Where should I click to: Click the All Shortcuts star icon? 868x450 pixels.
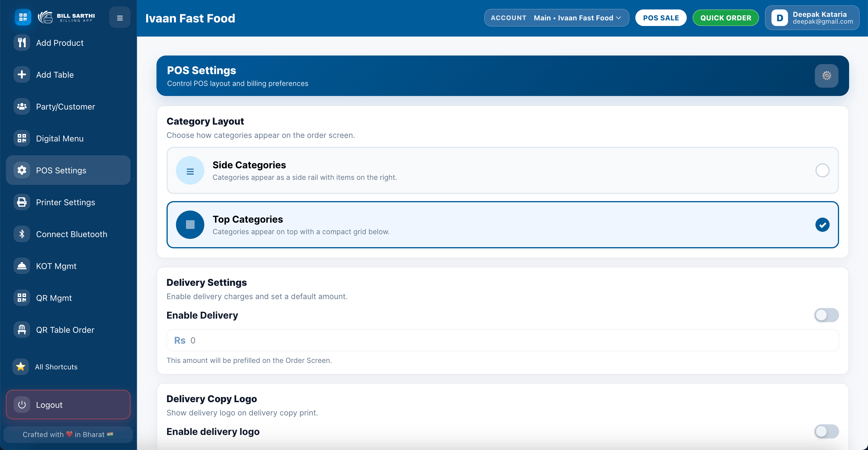(21, 367)
